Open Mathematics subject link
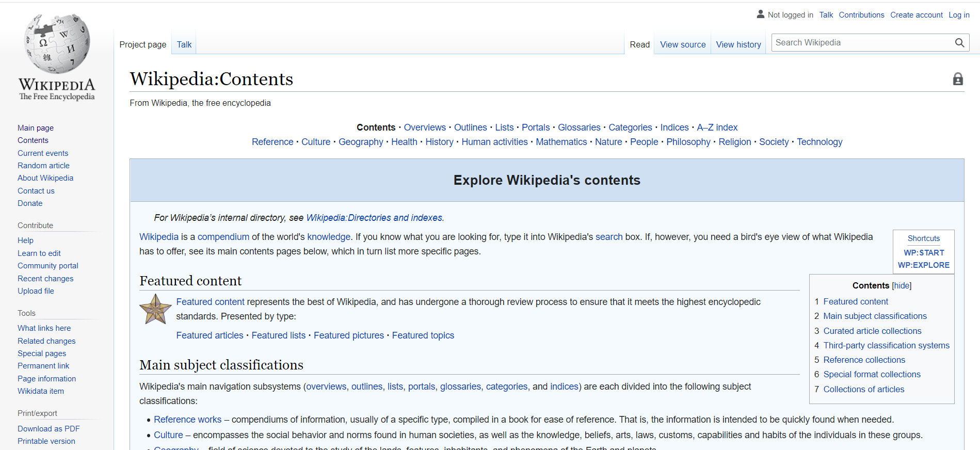The height and width of the screenshot is (450, 980). pyautogui.click(x=561, y=142)
